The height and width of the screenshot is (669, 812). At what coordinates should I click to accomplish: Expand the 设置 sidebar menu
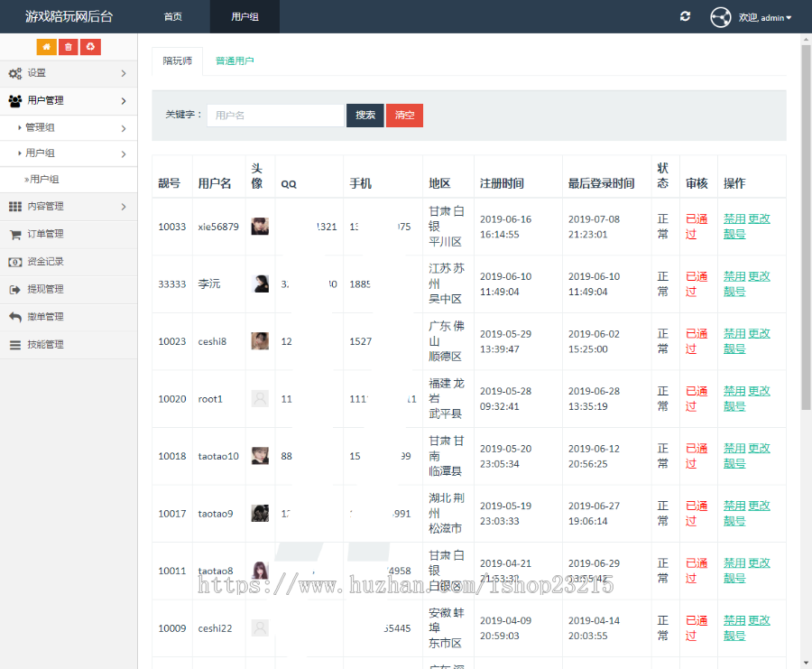(69, 73)
